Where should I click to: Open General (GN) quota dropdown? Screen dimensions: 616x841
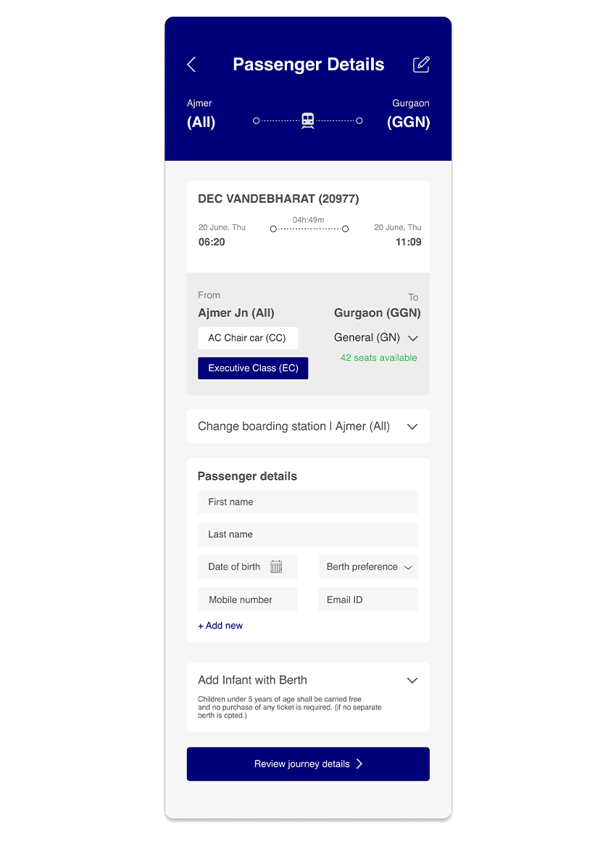coord(376,338)
